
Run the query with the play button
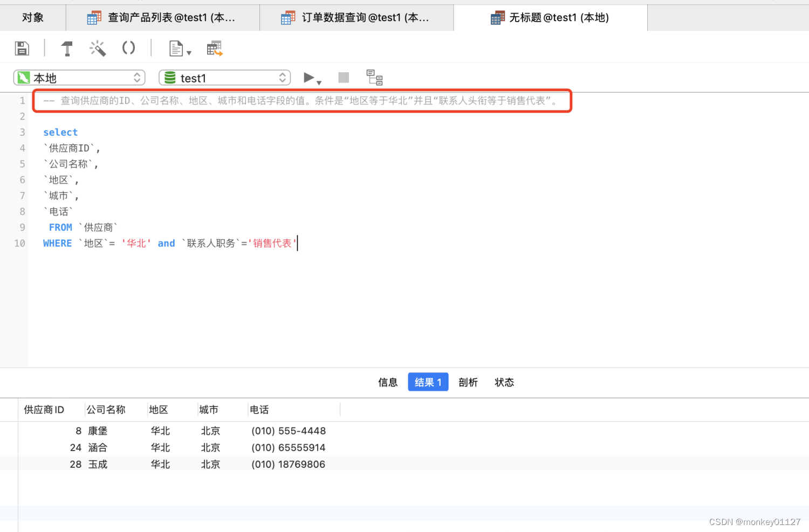tap(308, 78)
